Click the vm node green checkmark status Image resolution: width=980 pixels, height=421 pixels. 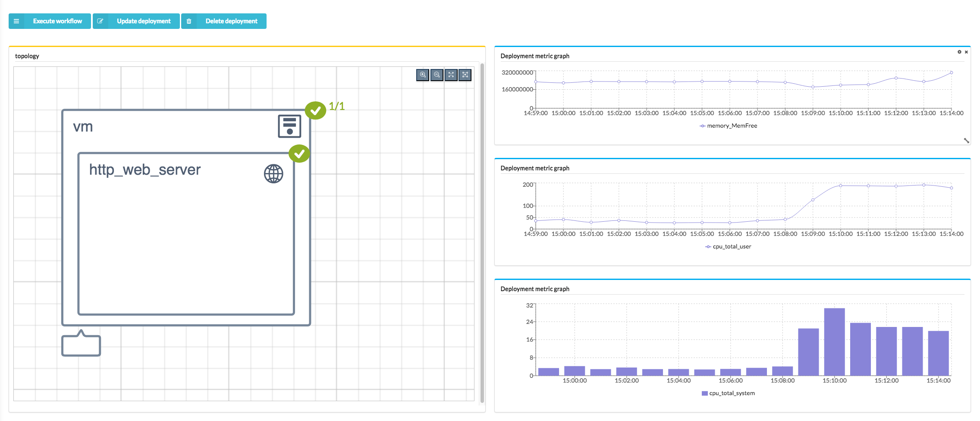coord(315,111)
